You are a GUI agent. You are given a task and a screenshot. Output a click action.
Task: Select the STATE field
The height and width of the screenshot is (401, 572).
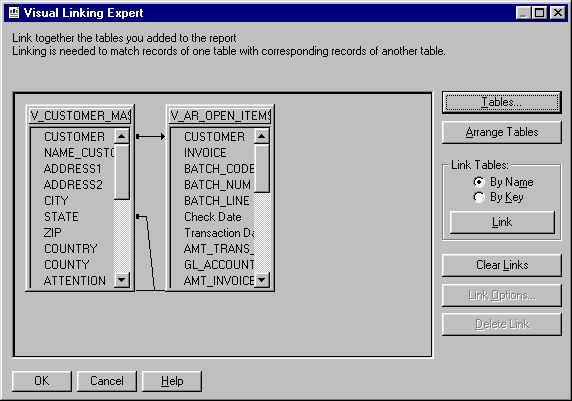coord(61,217)
